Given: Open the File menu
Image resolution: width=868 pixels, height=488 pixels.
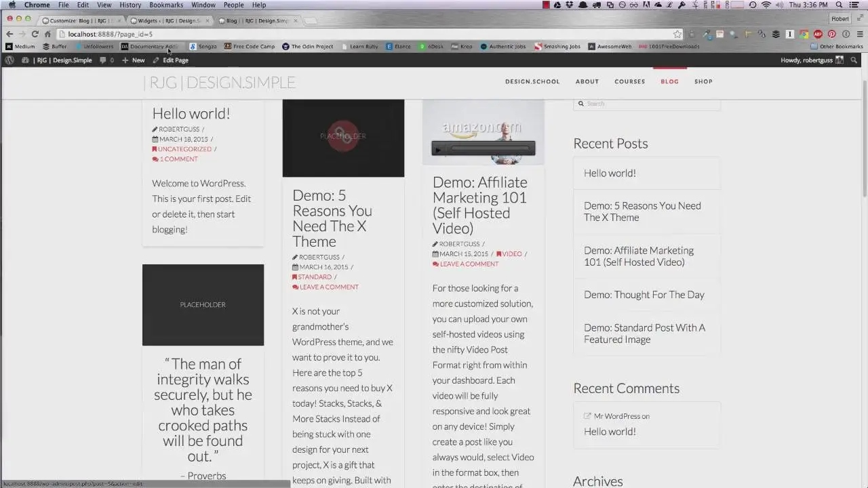Looking at the screenshot, I should [x=63, y=5].
